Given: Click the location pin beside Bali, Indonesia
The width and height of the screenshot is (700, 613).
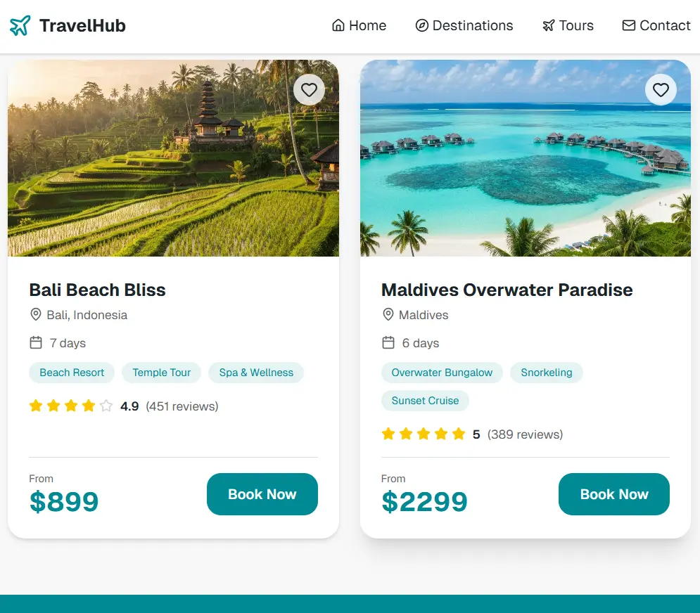Looking at the screenshot, I should [x=36, y=315].
